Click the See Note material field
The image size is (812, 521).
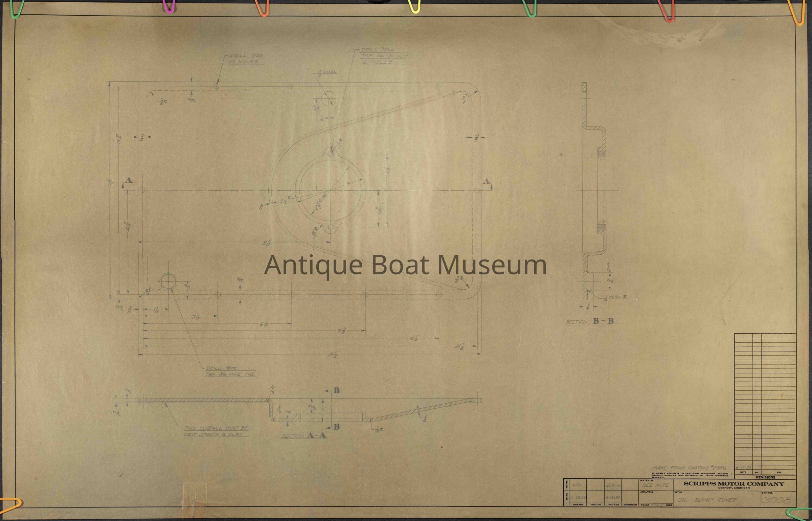655,485
